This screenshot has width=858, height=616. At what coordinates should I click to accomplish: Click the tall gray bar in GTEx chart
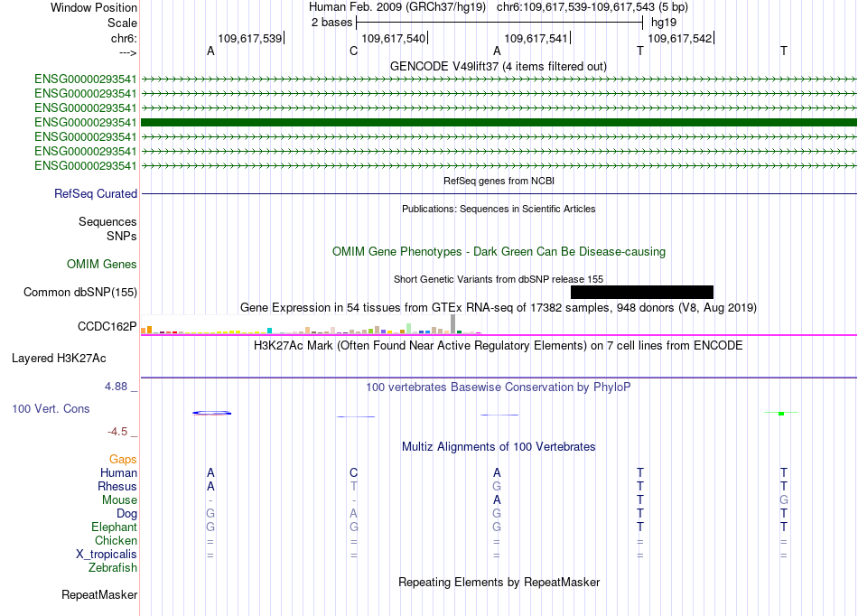453,324
